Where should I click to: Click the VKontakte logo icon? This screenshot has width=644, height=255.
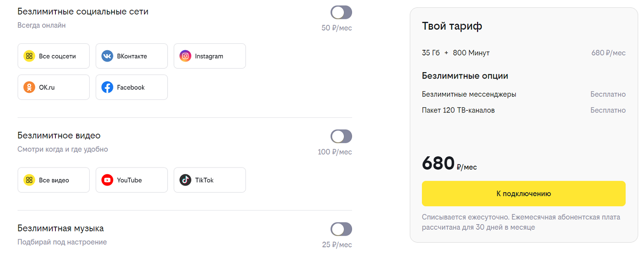[107, 56]
